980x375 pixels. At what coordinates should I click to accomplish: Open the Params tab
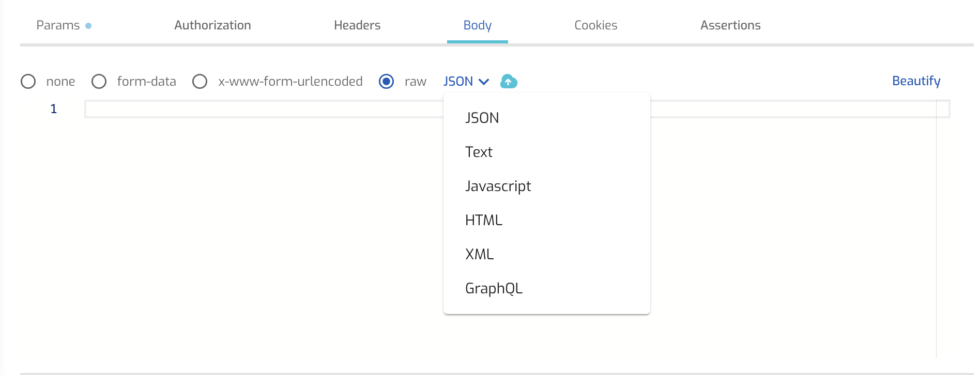(x=58, y=25)
